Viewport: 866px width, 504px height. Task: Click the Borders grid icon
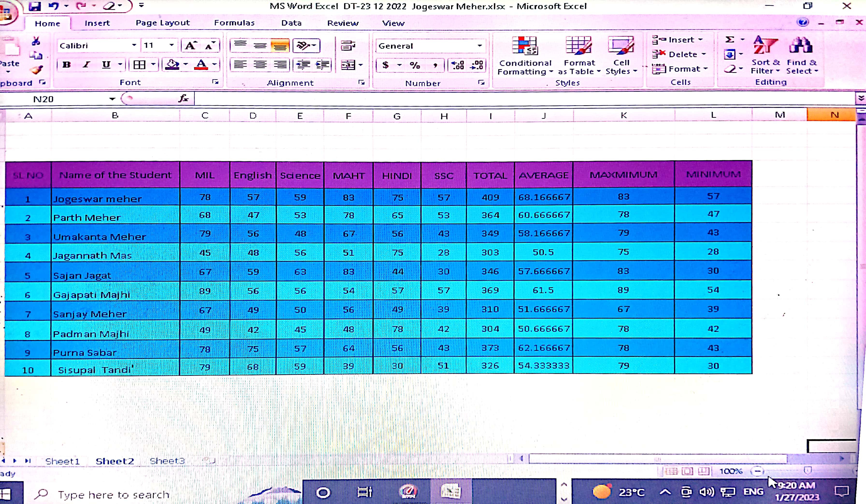coord(139,64)
